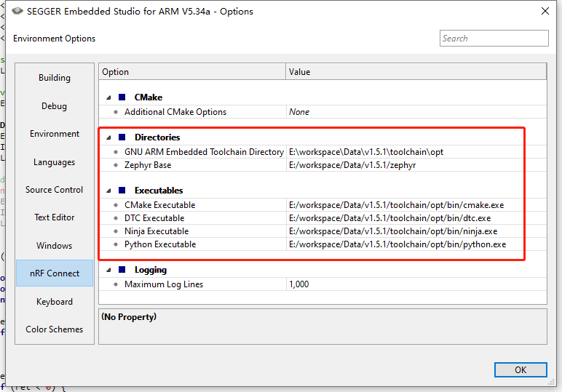Focus the Search field
The height and width of the screenshot is (392, 562).
click(x=494, y=39)
